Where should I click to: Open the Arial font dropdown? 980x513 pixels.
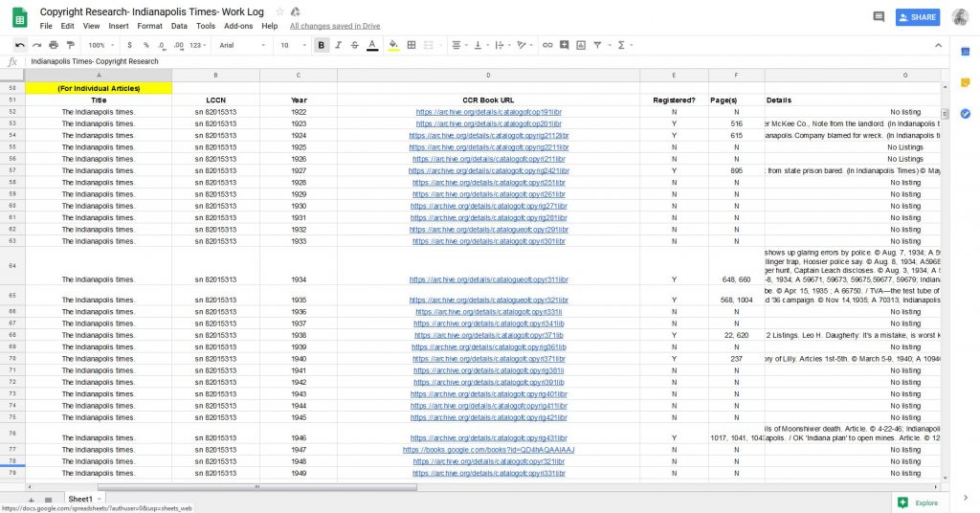[x=242, y=45]
